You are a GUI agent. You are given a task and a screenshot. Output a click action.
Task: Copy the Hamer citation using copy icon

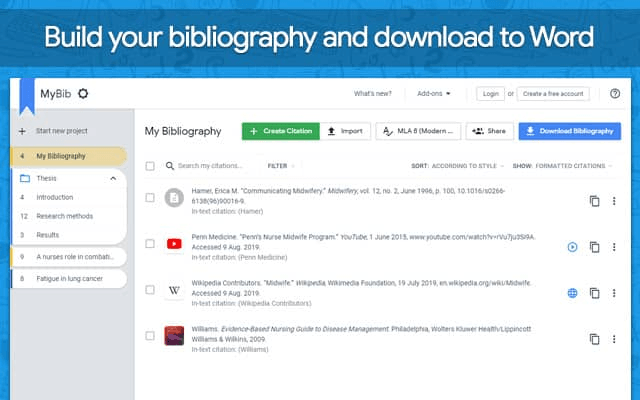(595, 201)
